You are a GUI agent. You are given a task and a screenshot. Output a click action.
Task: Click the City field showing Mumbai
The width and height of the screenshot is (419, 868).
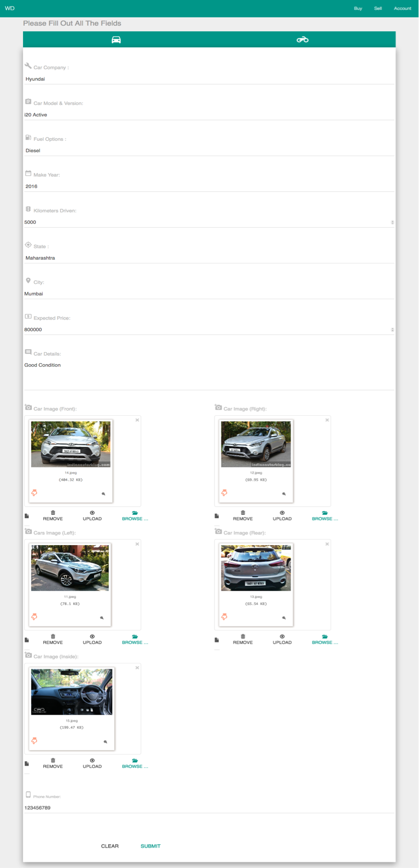click(209, 294)
